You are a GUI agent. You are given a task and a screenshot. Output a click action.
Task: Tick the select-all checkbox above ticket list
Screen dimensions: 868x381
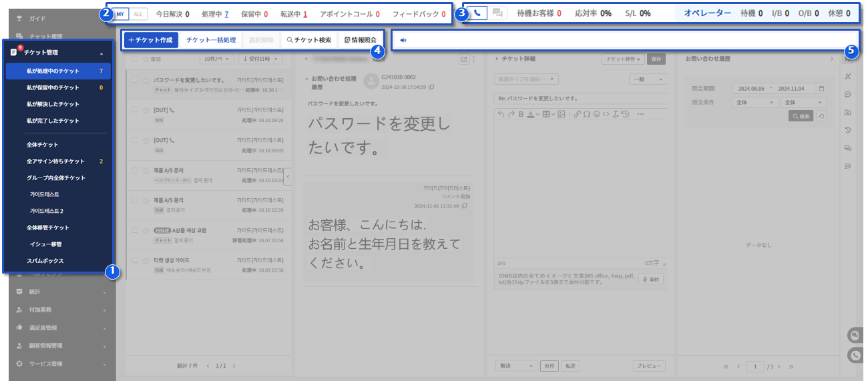(135, 59)
